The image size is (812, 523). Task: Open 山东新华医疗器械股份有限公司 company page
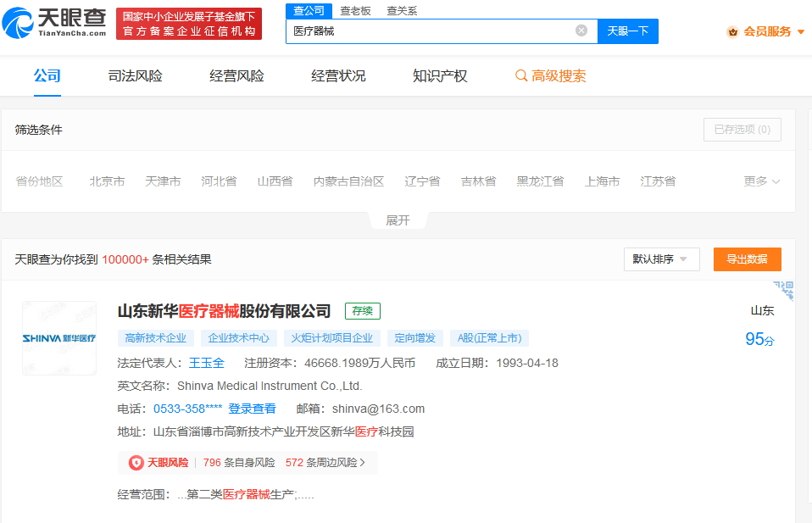(223, 310)
